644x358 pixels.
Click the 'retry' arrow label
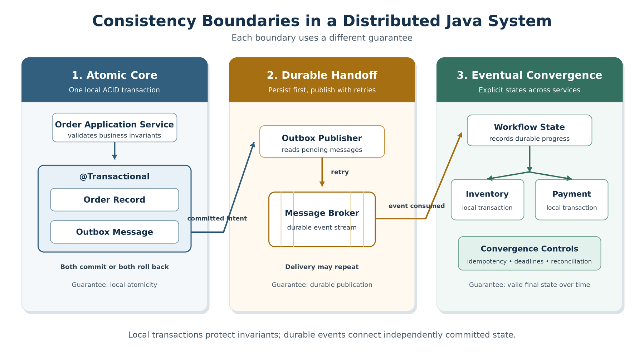[x=340, y=172]
